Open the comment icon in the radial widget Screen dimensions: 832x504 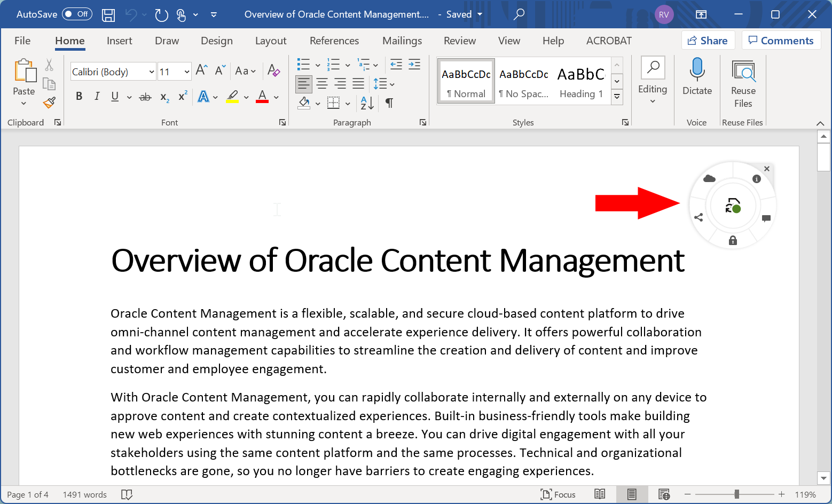click(766, 218)
